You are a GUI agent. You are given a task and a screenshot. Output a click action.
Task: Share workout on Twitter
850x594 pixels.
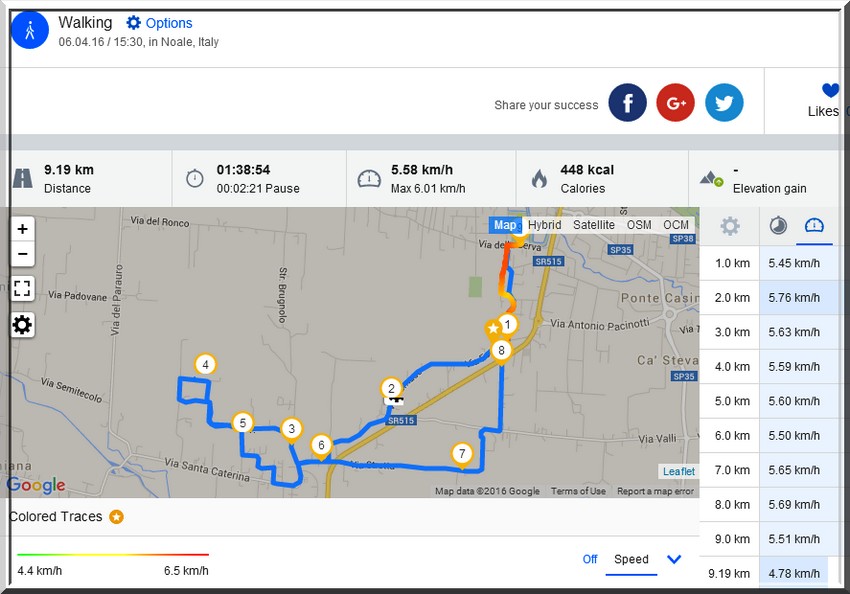724,103
